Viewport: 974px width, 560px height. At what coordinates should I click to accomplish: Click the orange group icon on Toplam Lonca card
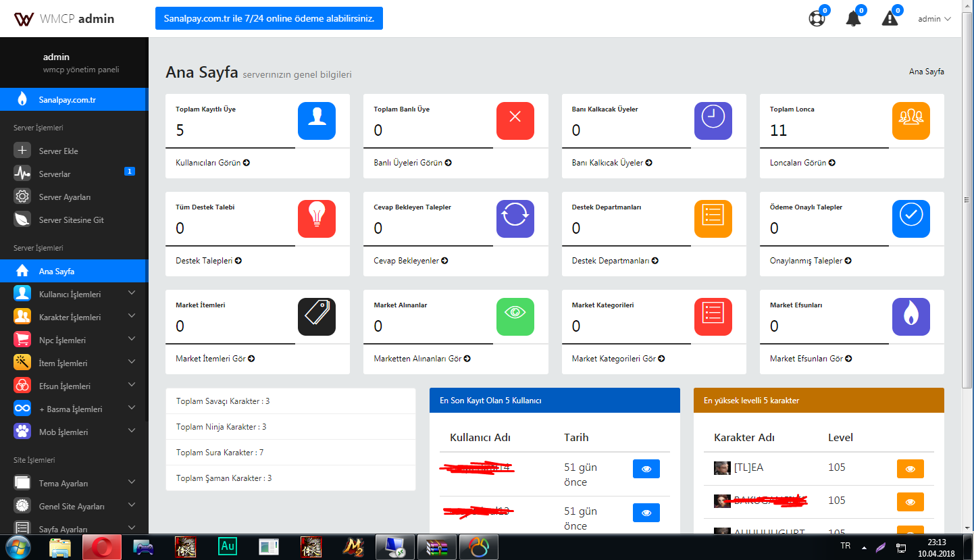pyautogui.click(x=911, y=121)
